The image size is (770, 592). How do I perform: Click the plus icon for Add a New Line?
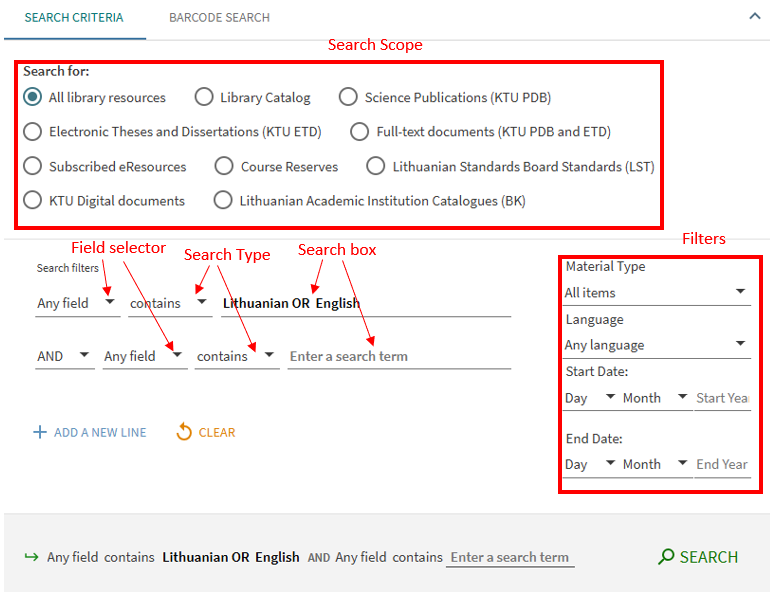(40, 433)
